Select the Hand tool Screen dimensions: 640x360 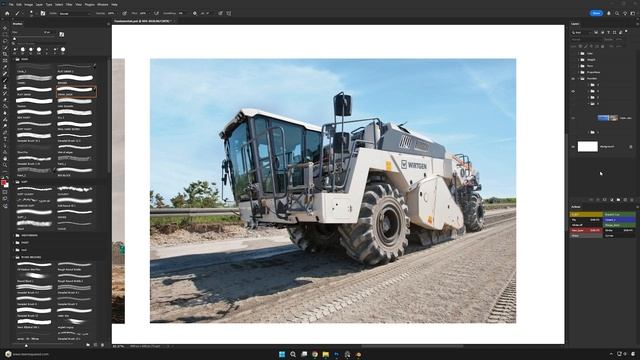pos(5,158)
